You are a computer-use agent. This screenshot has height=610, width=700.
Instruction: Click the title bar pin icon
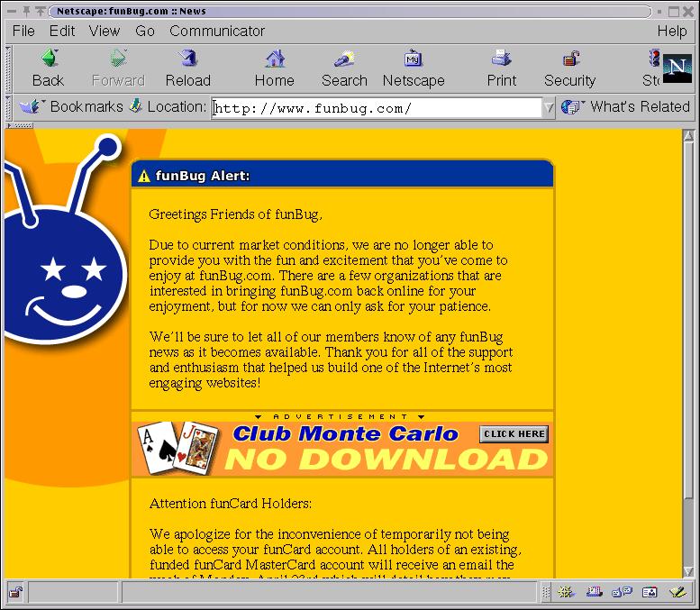(27, 11)
